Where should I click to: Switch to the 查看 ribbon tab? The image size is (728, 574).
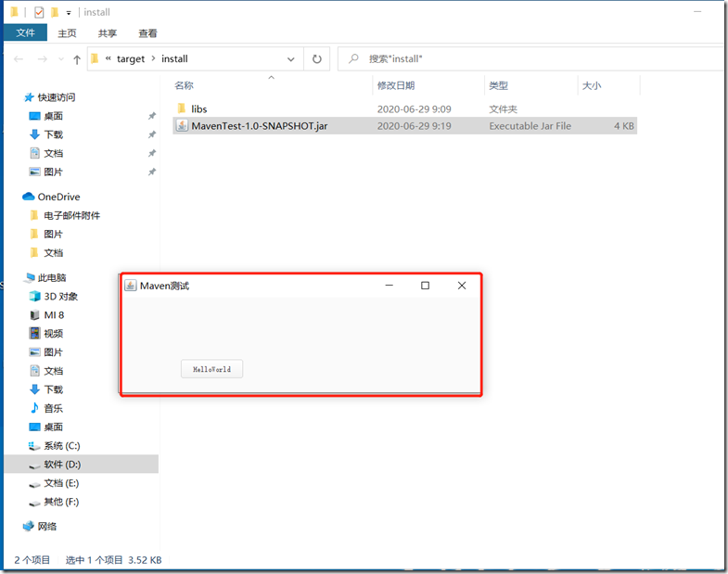coord(147,33)
